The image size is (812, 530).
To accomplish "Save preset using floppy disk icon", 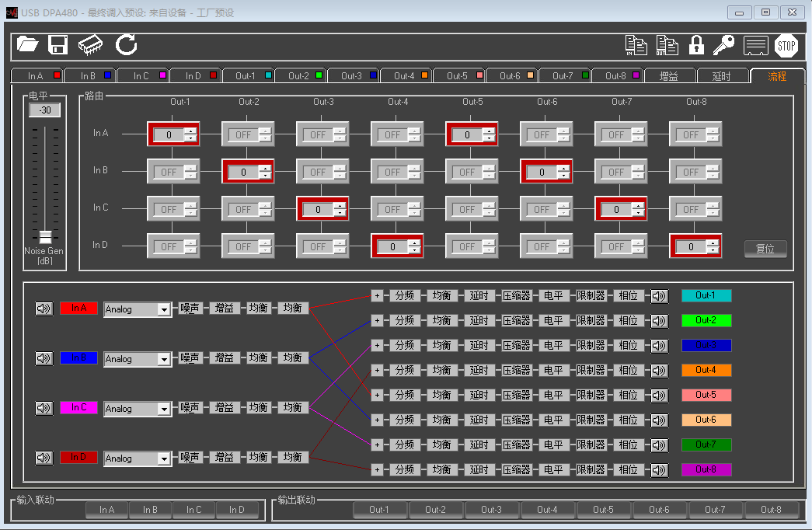I will (58, 44).
